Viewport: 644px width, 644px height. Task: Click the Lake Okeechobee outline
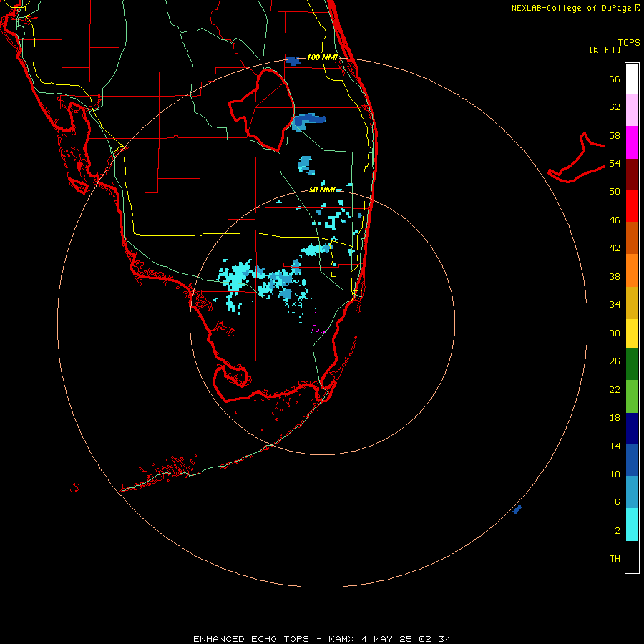[x=261, y=109]
